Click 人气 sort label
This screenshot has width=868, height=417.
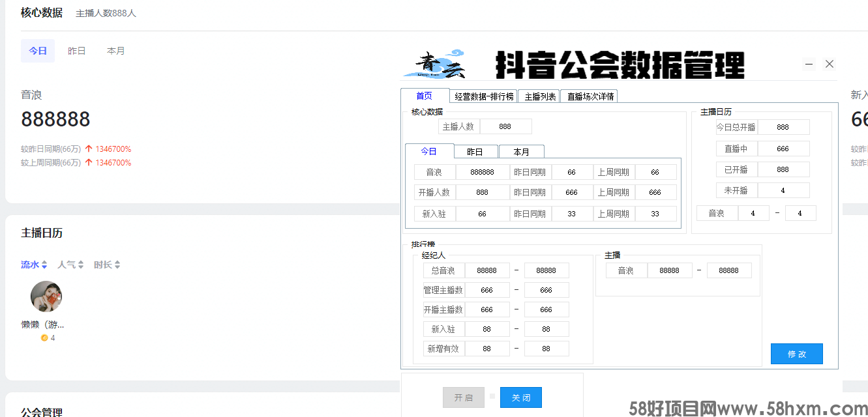click(x=67, y=265)
